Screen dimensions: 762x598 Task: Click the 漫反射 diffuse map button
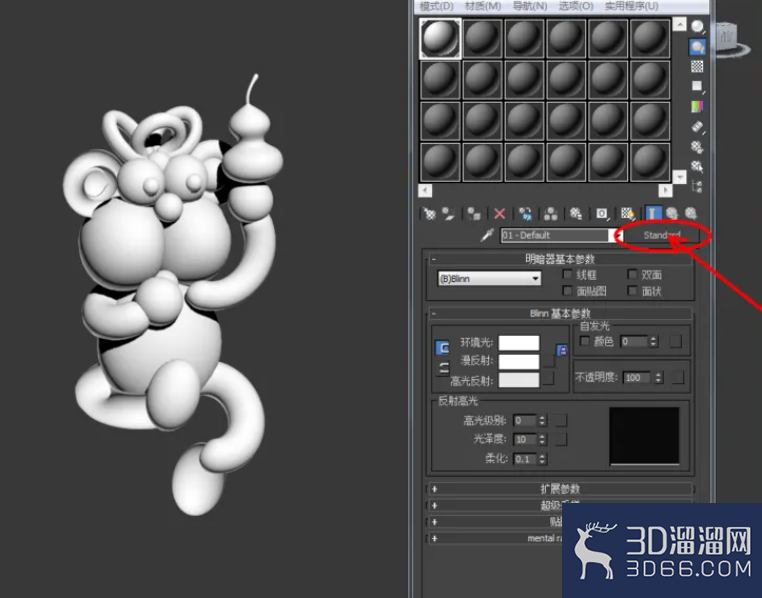point(549,361)
